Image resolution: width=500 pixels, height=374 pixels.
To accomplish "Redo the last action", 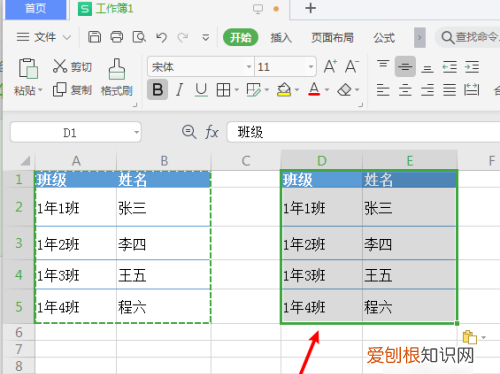I will (x=183, y=37).
